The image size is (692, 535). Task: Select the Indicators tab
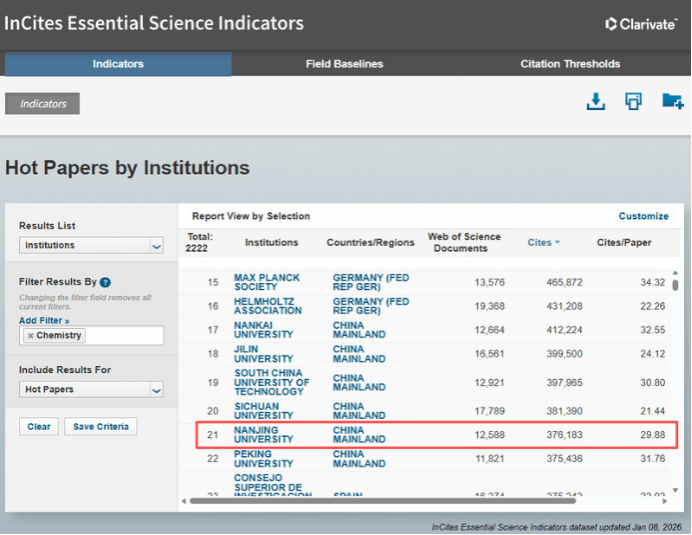coord(118,64)
